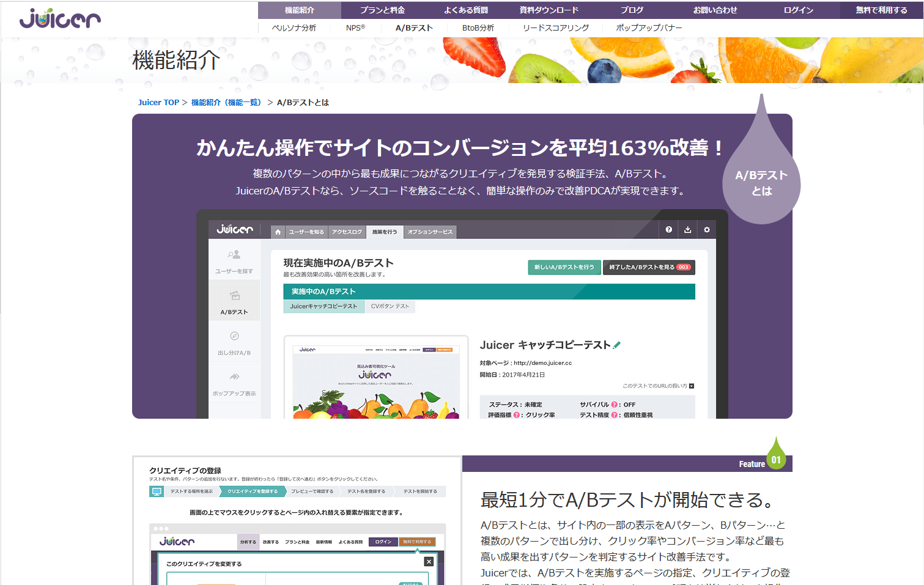Screen dimensions: 924x585
Task: Click the 現在実施中のA/Bテスト heading
Action: [x=338, y=263]
